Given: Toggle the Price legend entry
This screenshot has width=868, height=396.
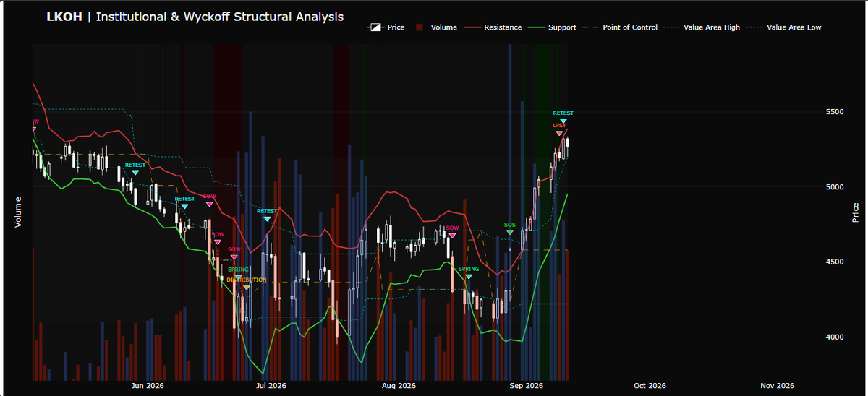Looking at the screenshot, I should (386, 27).
